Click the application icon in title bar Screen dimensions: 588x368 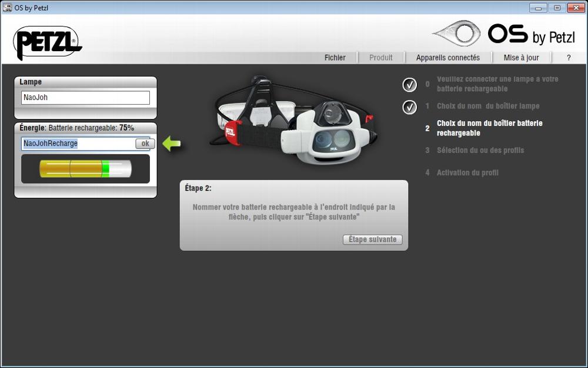pos(7,7)
